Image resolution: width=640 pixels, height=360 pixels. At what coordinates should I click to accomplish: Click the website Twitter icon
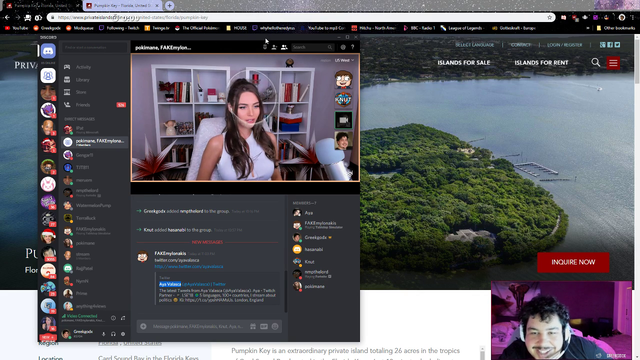pyautogui.click(x=617, y=45)
